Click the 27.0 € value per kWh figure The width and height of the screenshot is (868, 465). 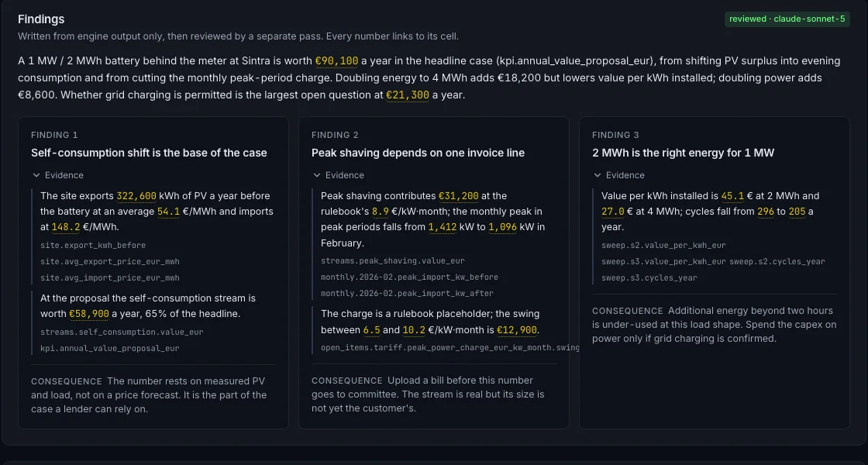click(613, 212)
